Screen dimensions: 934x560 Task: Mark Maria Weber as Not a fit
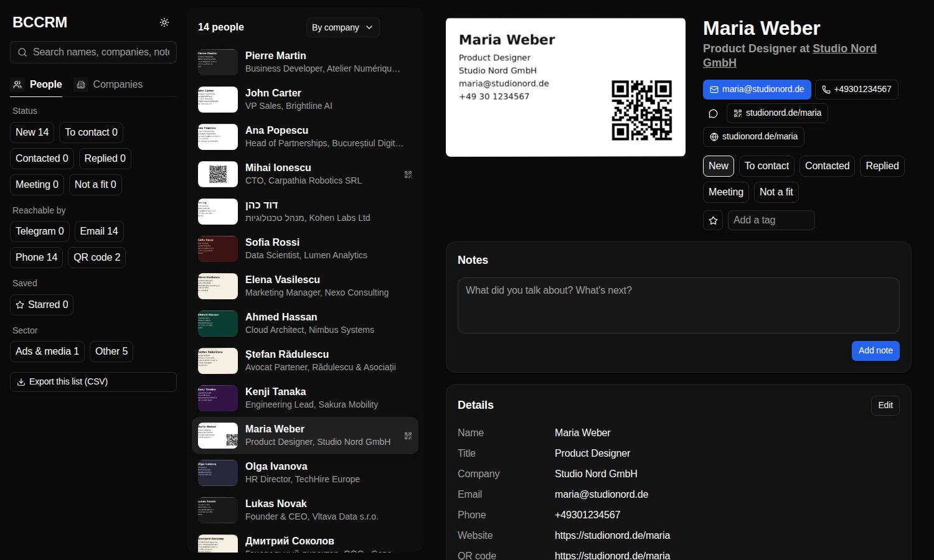coord(776,192)
